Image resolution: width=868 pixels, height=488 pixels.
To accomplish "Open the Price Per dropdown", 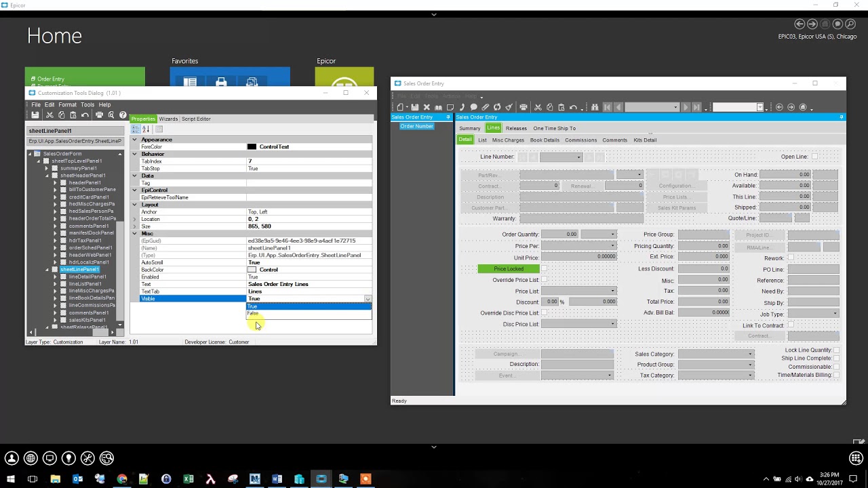I will 612,246.
